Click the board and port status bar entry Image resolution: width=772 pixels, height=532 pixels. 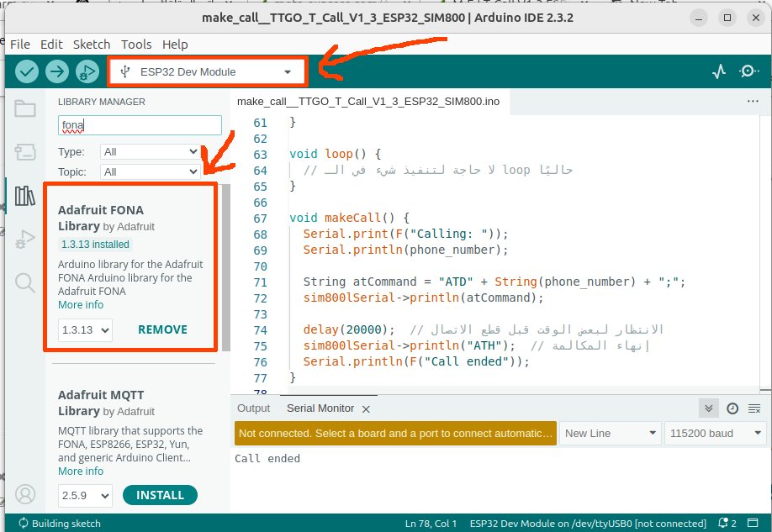[588, 524]
